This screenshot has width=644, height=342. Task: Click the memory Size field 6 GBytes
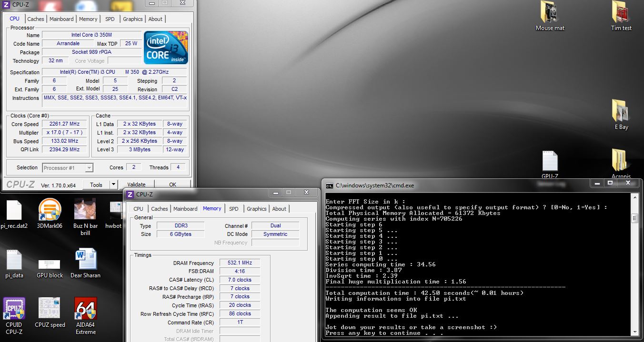click(180, 234)
